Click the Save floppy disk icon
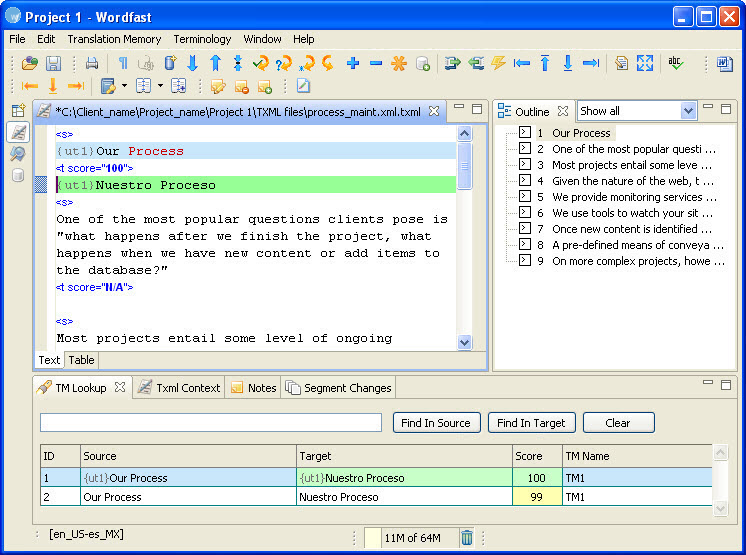The height and width of the screenshot is (555, 746). coord(53,63)
